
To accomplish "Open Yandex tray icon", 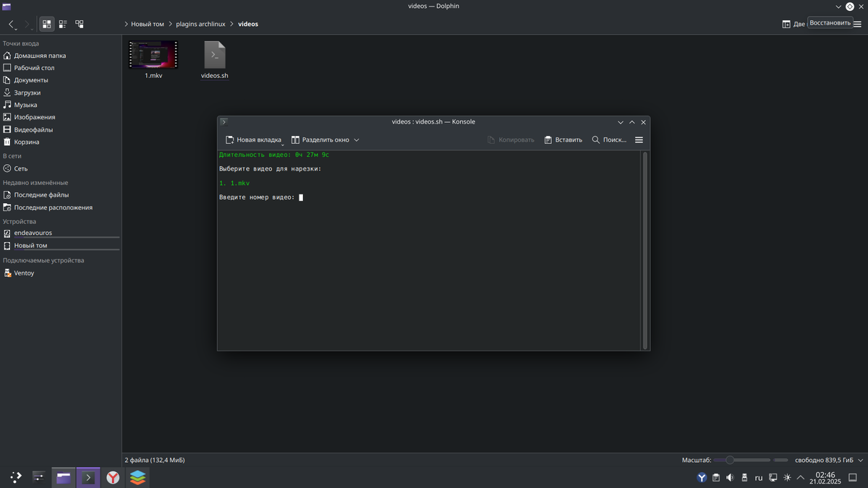I will pos(702,478).
